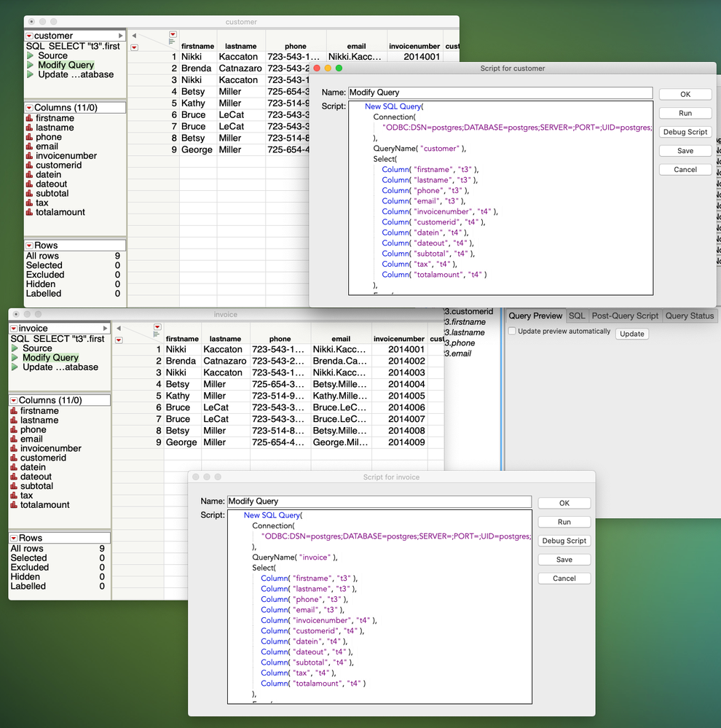The image size is (721, 728).
Task: Click the Update button in Query Preview
Action: [631, 334]
